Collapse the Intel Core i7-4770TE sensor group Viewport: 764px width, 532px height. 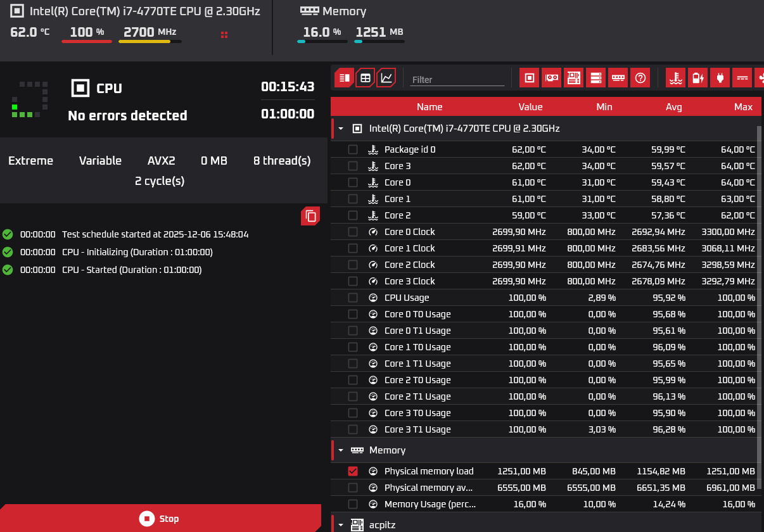point(341,129)
